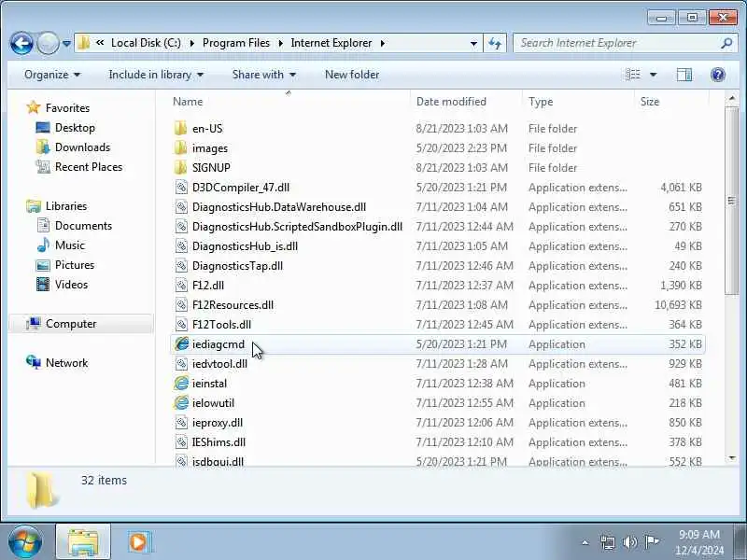Select F12Tools.dll file icon
This screenshot has height=560, width=747.
pos(180,324)
